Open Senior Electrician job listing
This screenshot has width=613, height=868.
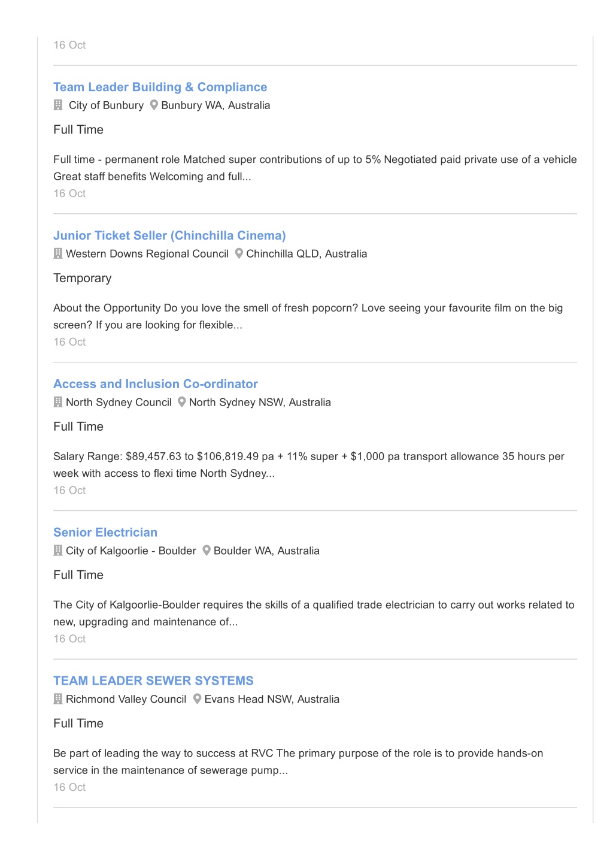pyautogui.click(x=105, y=533)
